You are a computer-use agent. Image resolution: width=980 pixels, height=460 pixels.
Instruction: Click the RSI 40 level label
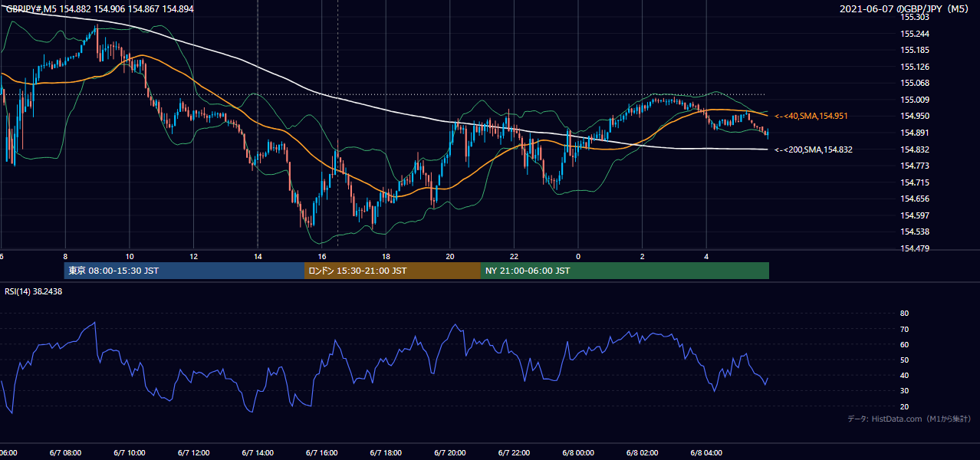(905, 375)
